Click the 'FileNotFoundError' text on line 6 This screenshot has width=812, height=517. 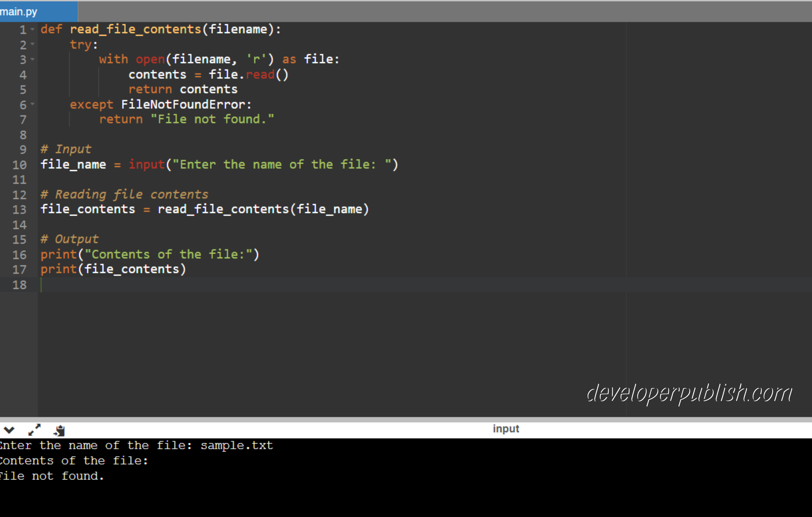coord(183,104)
